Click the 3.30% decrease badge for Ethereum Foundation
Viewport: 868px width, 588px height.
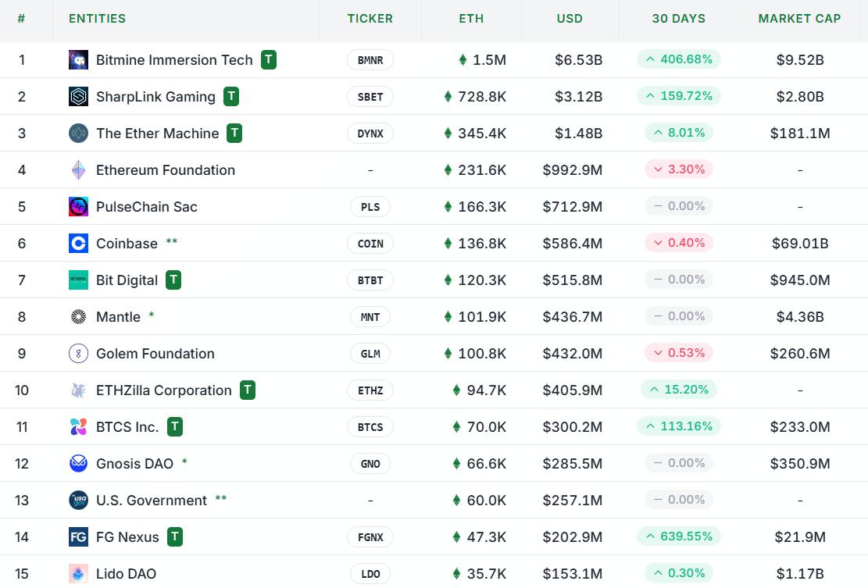(x=679, y=169)
